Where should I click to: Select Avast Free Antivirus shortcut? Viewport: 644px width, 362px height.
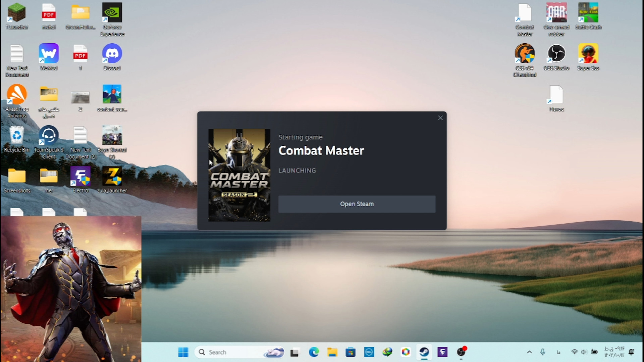(17, 101)
